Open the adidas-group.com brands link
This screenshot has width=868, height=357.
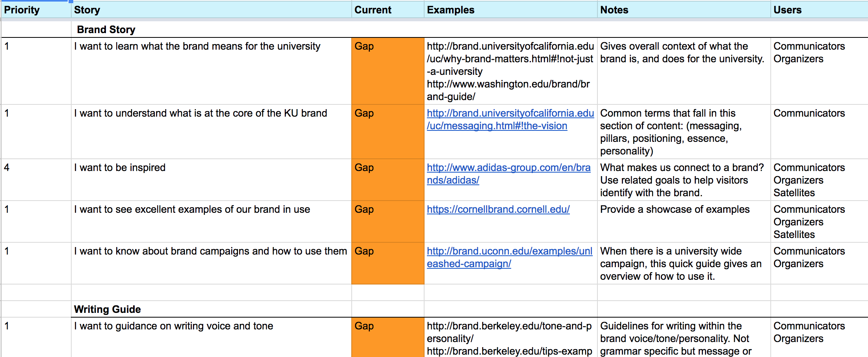pyautogui.click(x=508, y=174)
